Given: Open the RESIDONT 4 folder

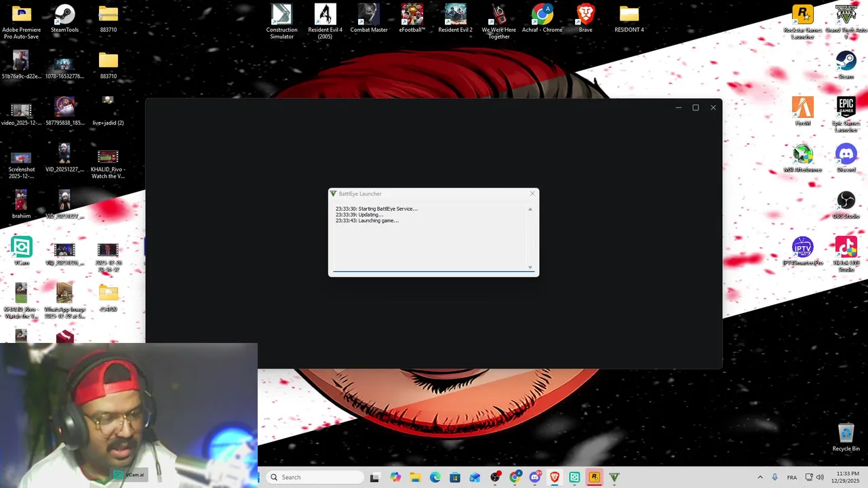Looking at the screenshot, I should (x=629, y=18).
